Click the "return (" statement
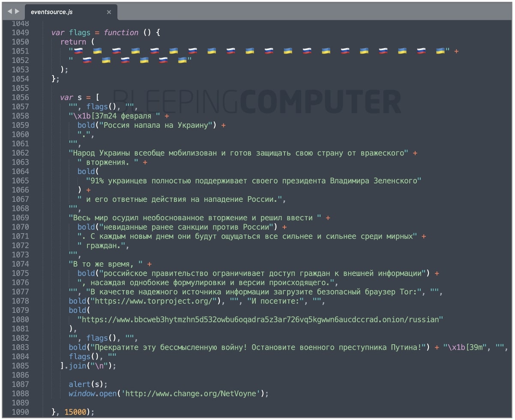The height and width of the screenshot is (420, 515). pyautogui.click(x=77, y=42)
